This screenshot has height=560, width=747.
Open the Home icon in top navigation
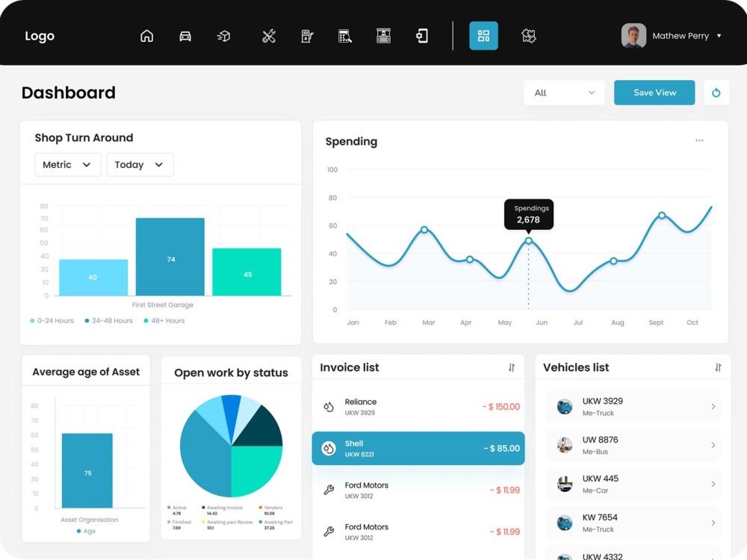click(146, 36)
